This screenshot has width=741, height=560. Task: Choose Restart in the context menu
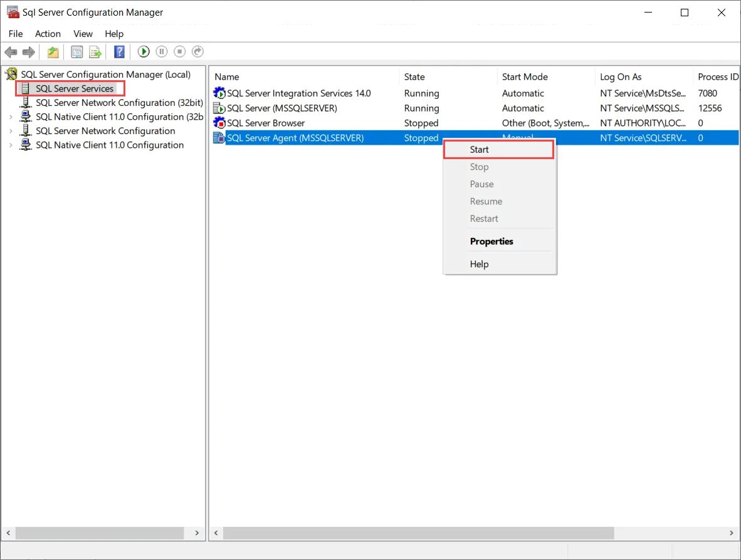[x=500, y=219]
